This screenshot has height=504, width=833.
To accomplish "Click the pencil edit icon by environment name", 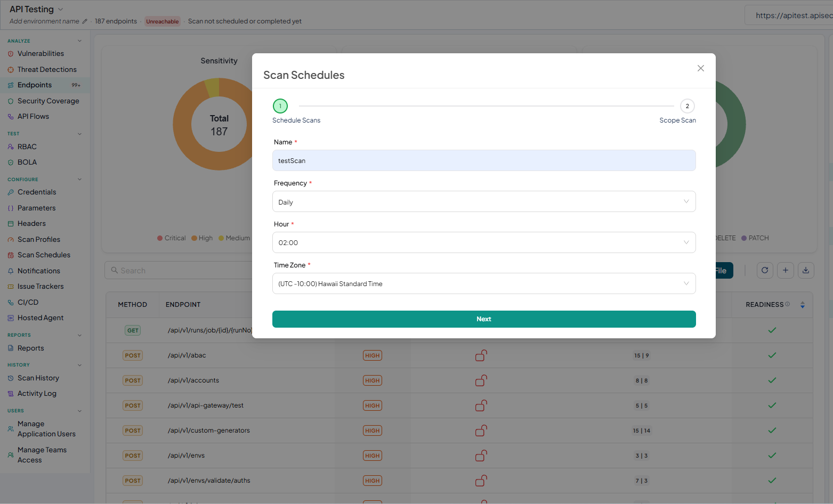I will (84, 21).
